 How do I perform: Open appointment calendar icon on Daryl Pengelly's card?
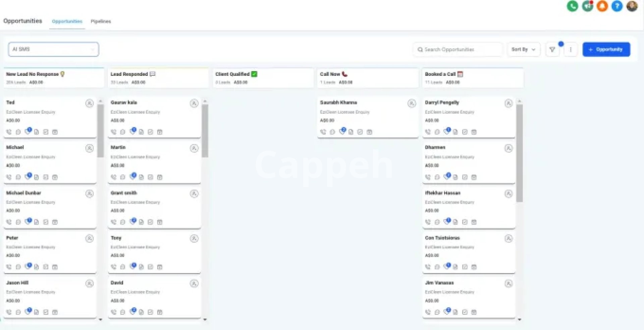(474, 132)
